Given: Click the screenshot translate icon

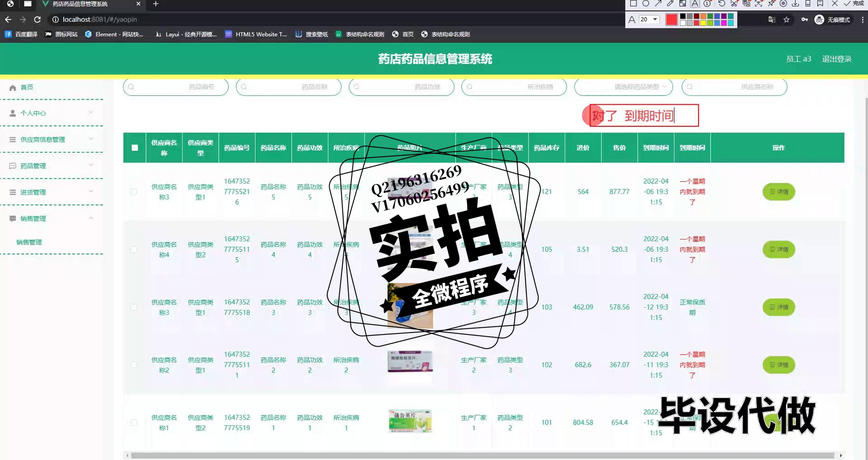Looking at the screenshot, I should pyautogui.click(x=746, y=4).
